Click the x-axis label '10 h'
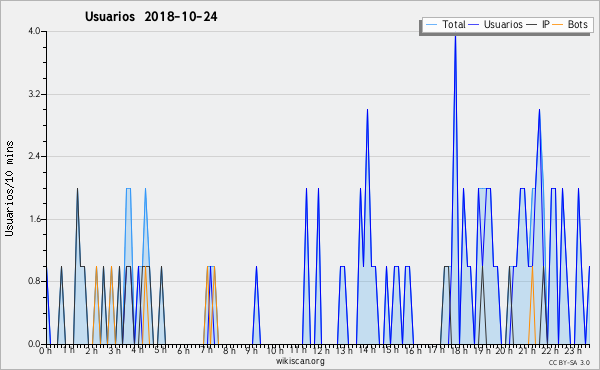The image size is (600, 370). tap(275, 350)
